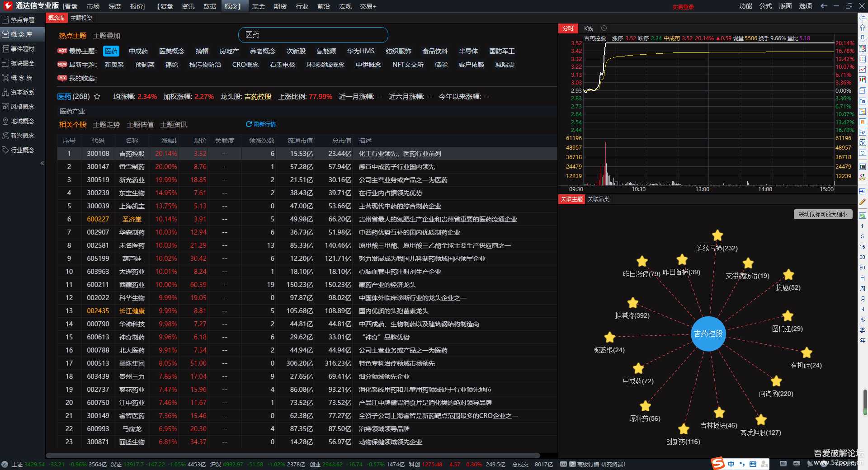Image resolution: width=868 pixels, height=470 pixels.
Task: Toggle to 主题叠加 mode
Action: (x=106, y=36)
